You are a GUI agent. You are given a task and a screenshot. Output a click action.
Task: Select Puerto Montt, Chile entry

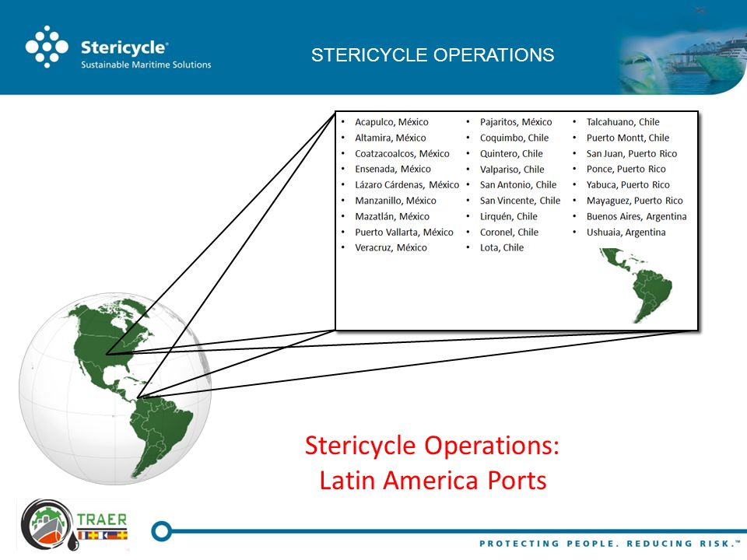(627, 138)
